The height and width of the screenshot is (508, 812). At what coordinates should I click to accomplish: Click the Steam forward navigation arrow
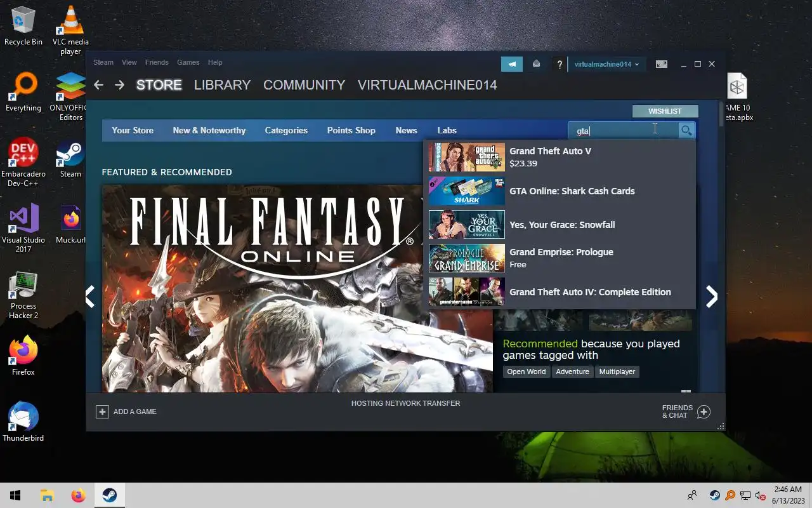tap(119, 84)
